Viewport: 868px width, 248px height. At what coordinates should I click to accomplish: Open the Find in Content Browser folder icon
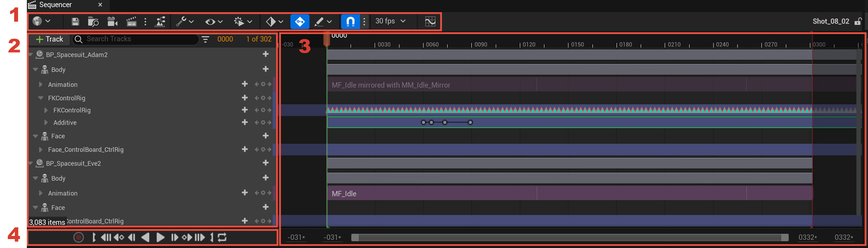[x=93, y=22]
